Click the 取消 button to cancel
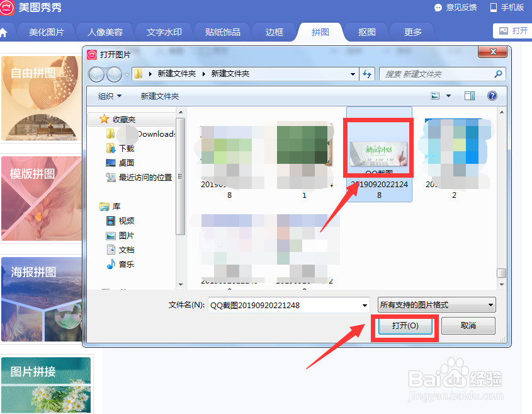532x414 pixels. click(x=468, y=326)
